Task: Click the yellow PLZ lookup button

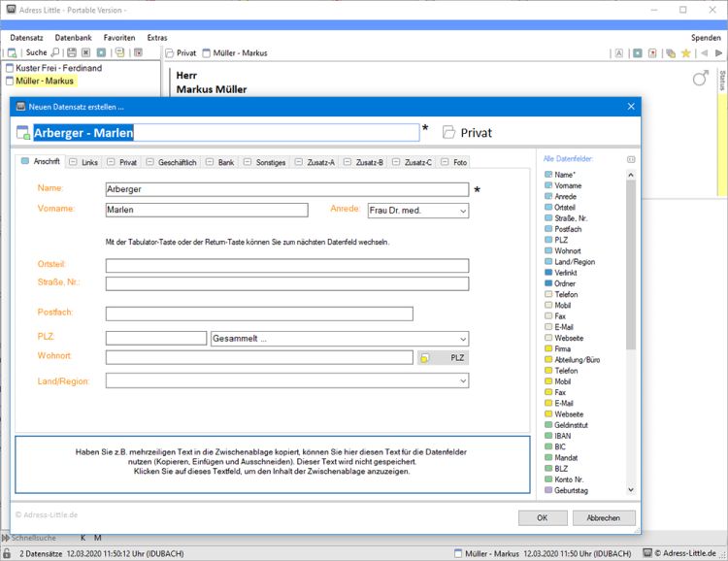Action: point(444,358)
